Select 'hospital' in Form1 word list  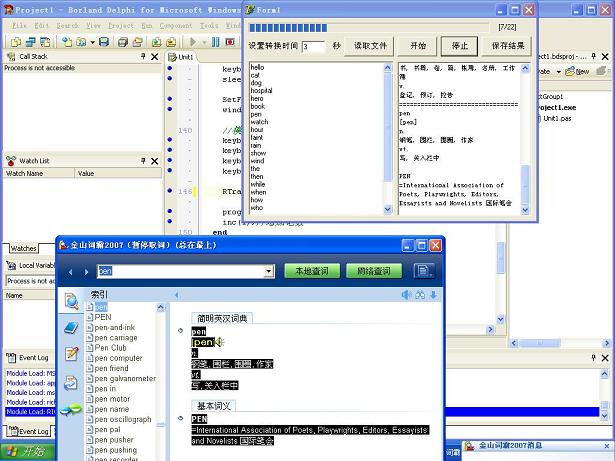coord(261,91)
